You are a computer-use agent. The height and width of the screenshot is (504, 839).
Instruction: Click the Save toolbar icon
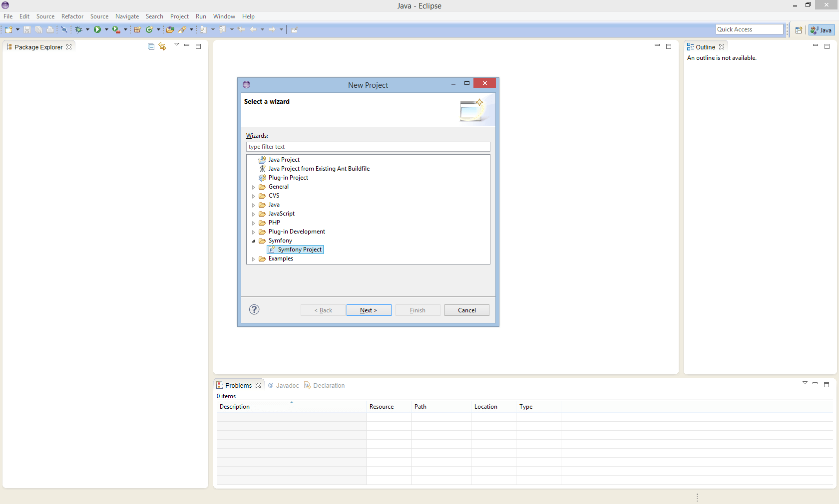point(27,29)
